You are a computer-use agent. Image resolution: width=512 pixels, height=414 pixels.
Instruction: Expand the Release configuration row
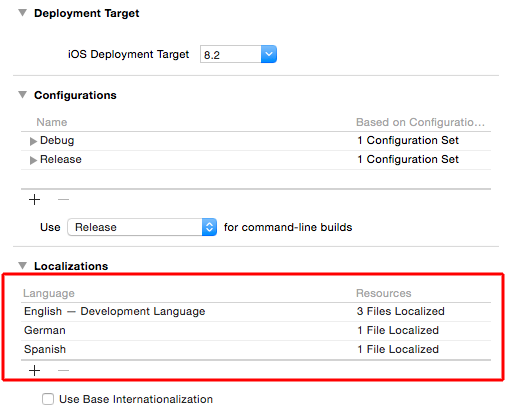click(33, 160)
